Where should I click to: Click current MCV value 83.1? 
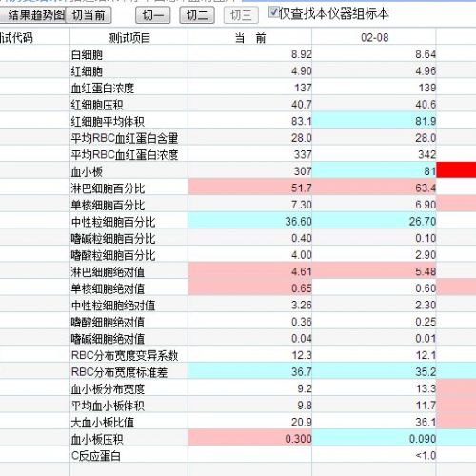302,121
